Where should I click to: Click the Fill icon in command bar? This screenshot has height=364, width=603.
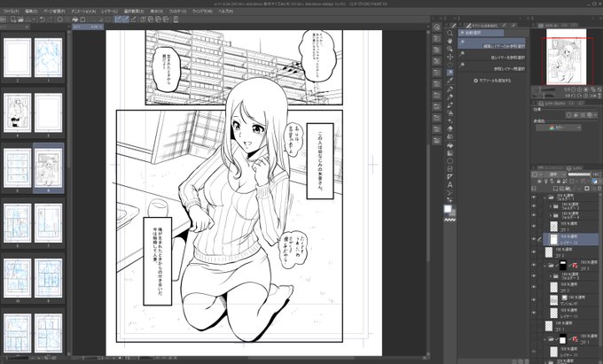pos(75,19)
